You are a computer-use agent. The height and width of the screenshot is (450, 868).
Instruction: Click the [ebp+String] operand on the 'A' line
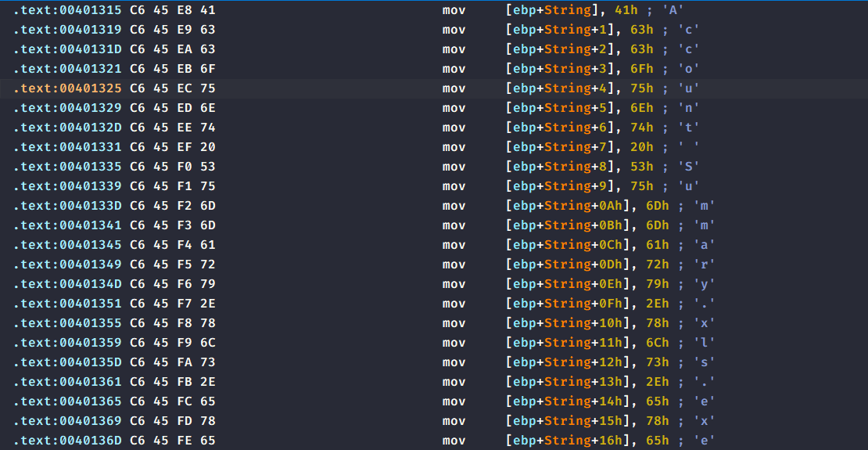559,10
